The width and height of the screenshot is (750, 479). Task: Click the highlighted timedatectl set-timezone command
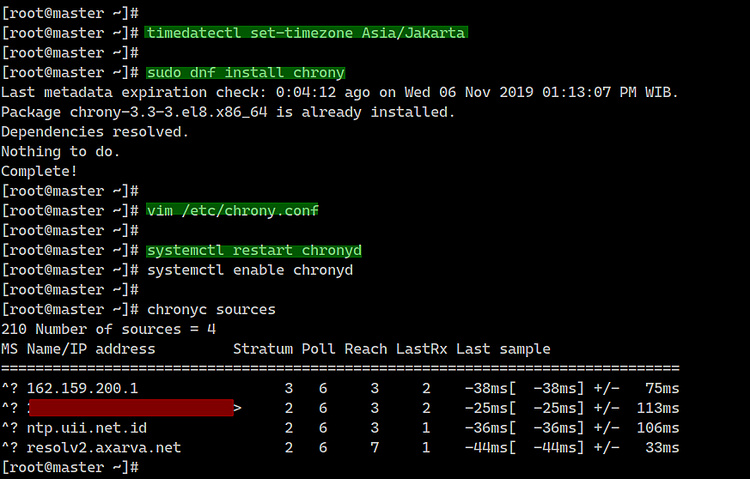305,33
